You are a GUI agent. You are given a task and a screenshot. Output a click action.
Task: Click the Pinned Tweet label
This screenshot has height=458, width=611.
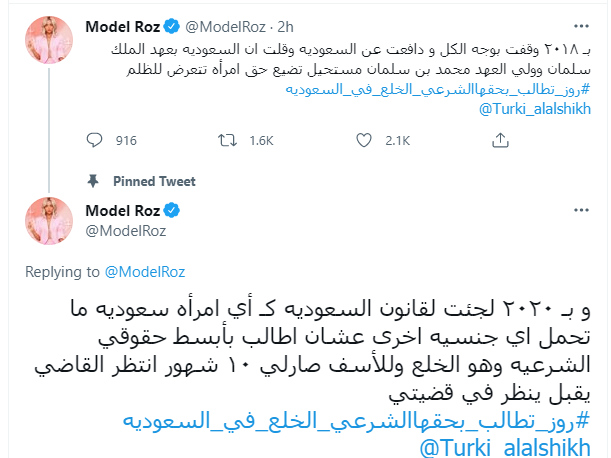[154, 181]
